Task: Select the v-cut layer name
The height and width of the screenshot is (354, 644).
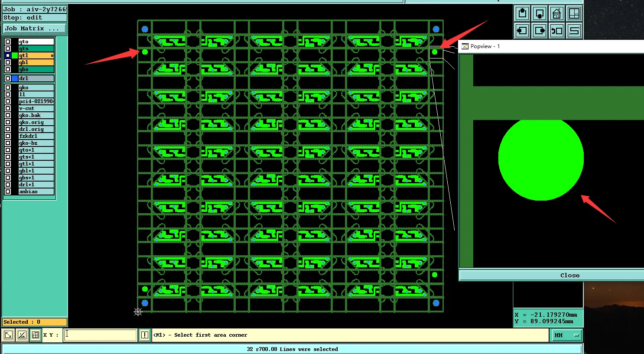Action: tap(36, 108)
